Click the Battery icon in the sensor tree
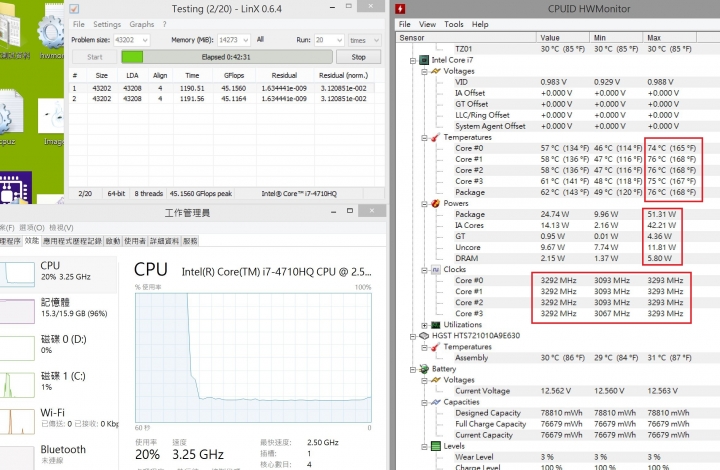Viewport: 720px width, 470px height. coord(424,369)
